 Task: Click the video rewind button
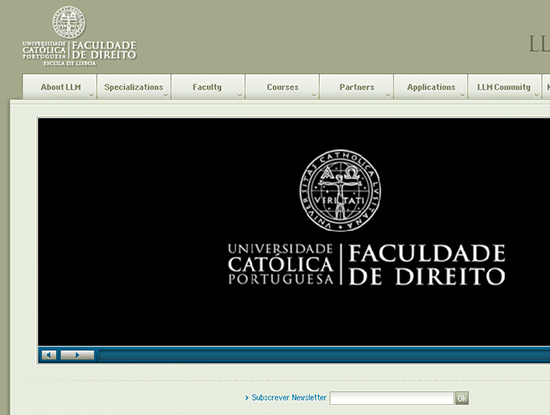[x=49, y=355]
